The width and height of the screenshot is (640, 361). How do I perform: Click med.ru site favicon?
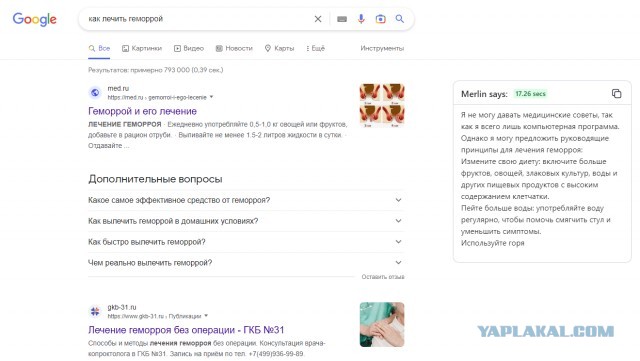[95, 93]
